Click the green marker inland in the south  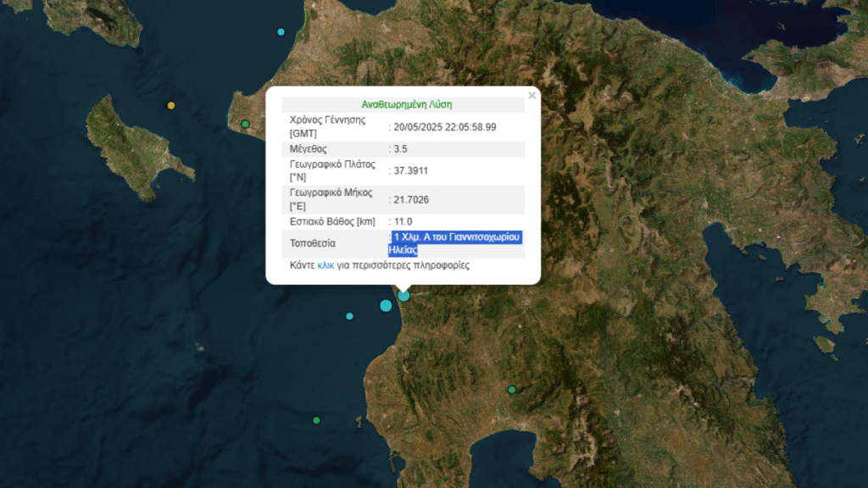pyautogui.click(x=512, y=390)
